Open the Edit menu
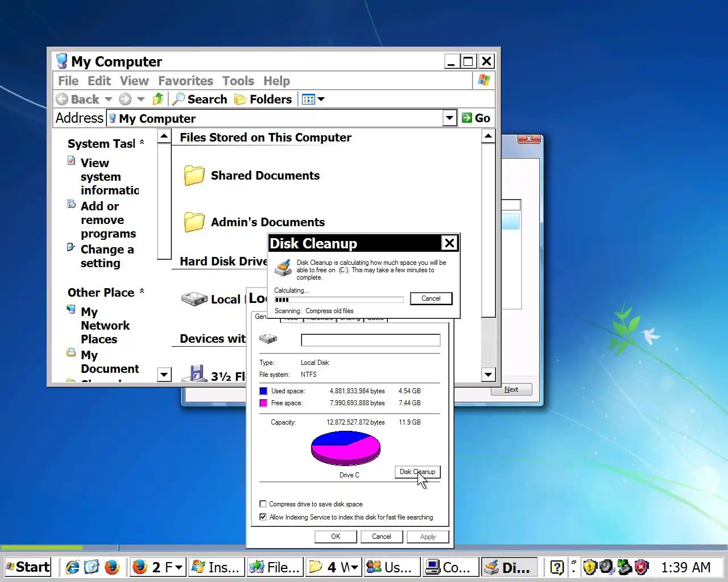The height and width of the screenshot is (582, 728). tap(100, 81)
